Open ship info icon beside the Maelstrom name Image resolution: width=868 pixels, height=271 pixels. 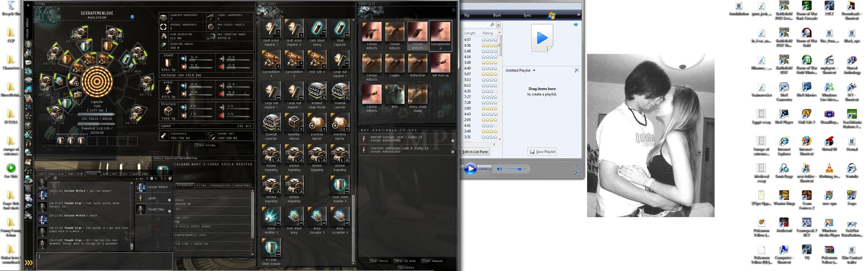(132, 17)
